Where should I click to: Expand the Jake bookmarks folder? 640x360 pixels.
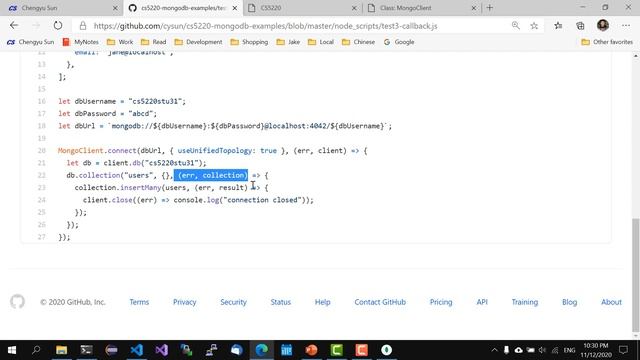coord(288,42)
